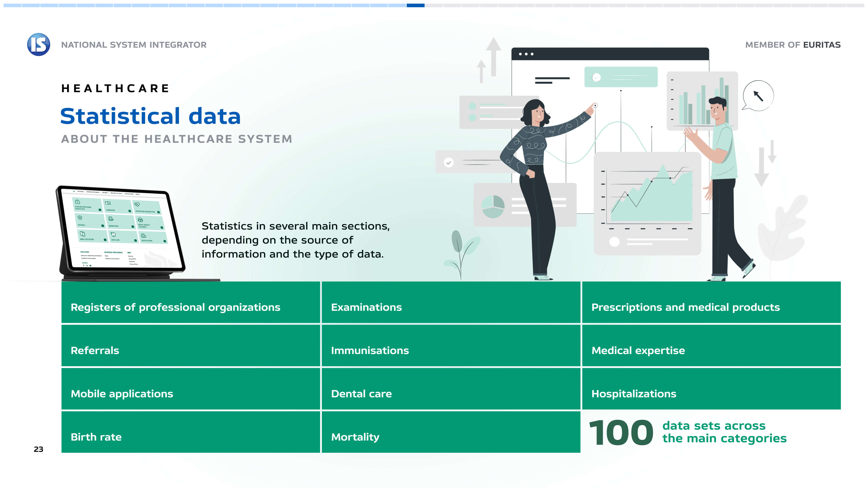Open More About The System dropdown on tablet
The width and height of the screenshot is (868, 488).
pos(117,193)
